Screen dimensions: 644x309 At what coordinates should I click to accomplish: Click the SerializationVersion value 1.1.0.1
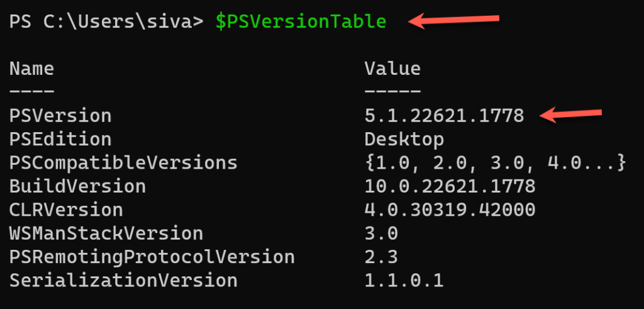tap(404, 280)
